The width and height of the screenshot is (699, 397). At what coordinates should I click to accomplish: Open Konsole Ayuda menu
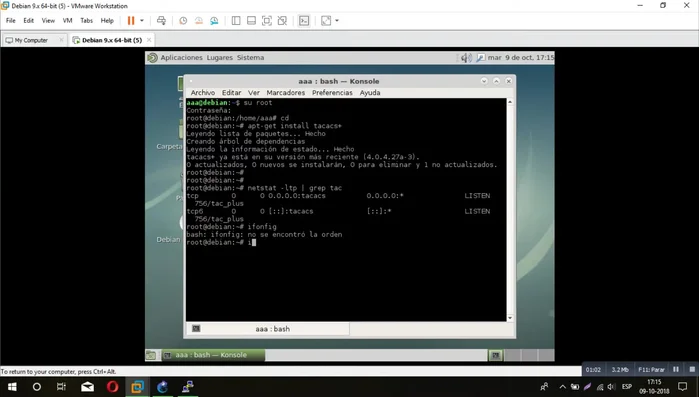click(370, 93)
